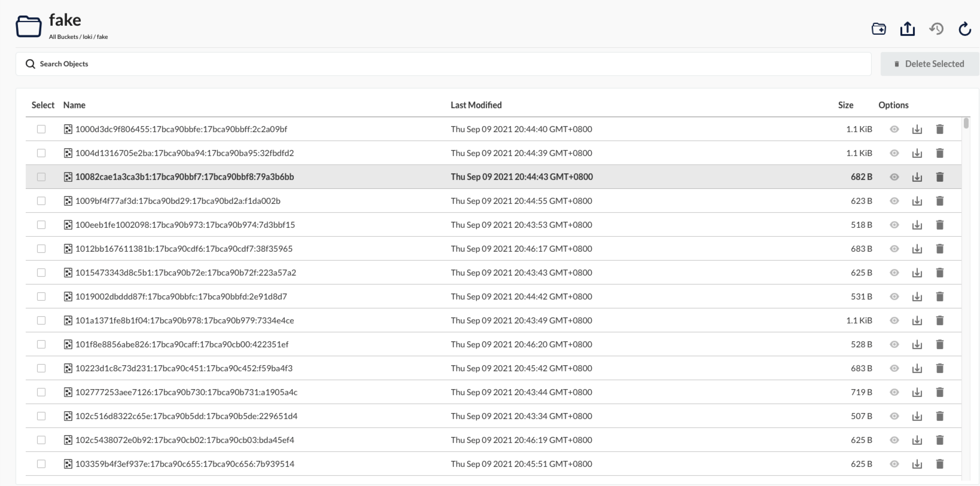Click the 507 B size cell
This screenshot has height=486, width=980.
(861, 416)
